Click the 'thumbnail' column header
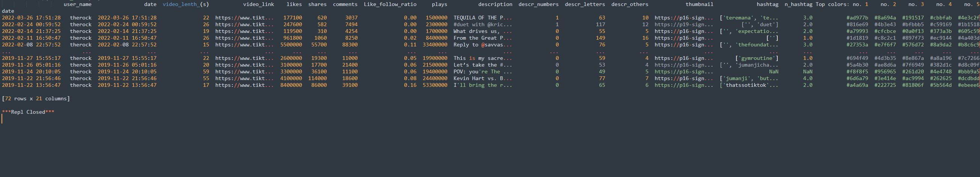Image resolution: width=980 pixels, height=177 pixels. 700,4
